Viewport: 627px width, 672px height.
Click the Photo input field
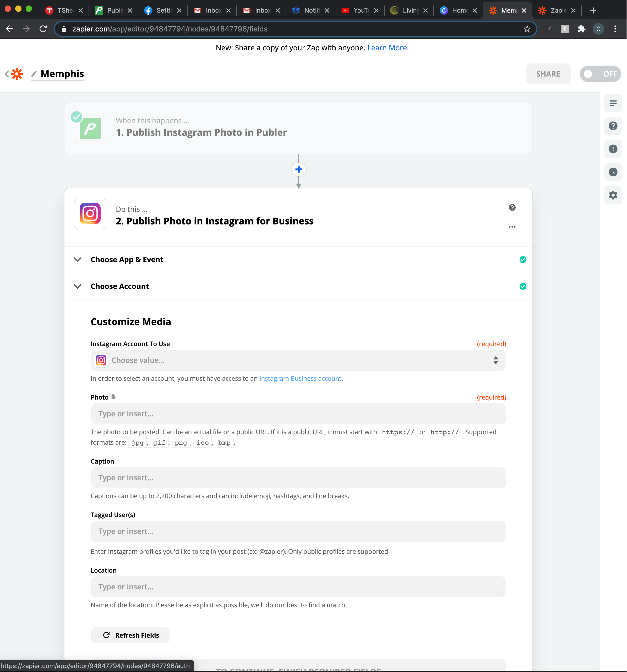click(x=298, y=414)
